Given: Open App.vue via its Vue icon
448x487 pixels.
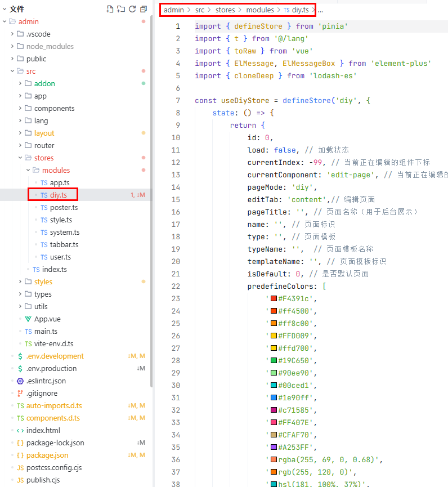Looking at the screenshot, I should point(28,319).
